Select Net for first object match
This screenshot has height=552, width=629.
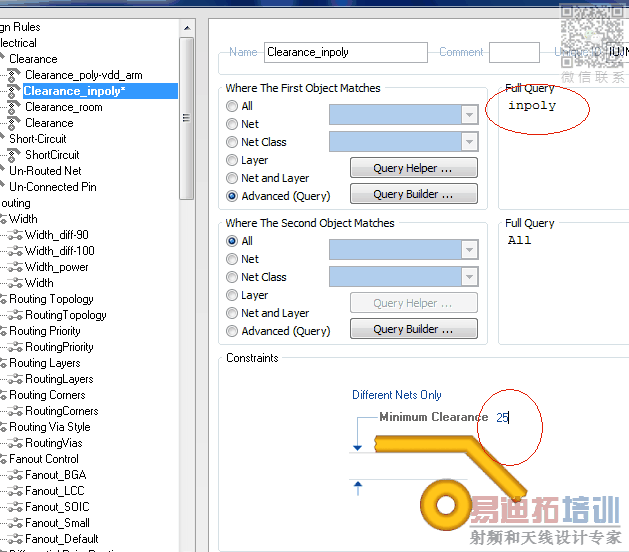tap(232, 124)
